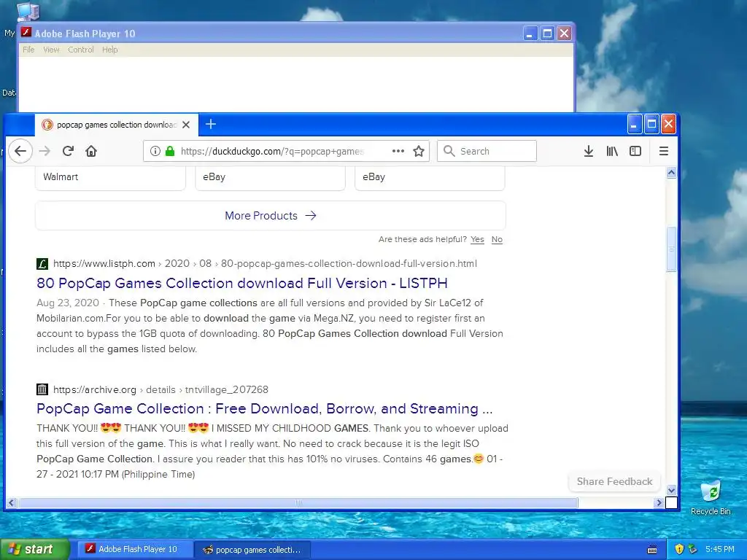Bookmark this page with the star
747x560 pixels.
(x=419, y=151)
